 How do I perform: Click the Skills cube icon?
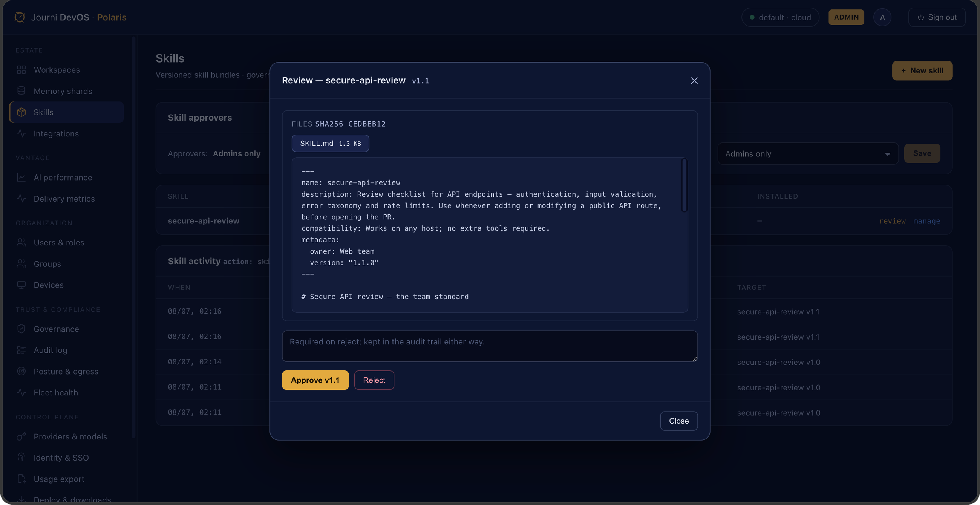click(x=21, y=112)
